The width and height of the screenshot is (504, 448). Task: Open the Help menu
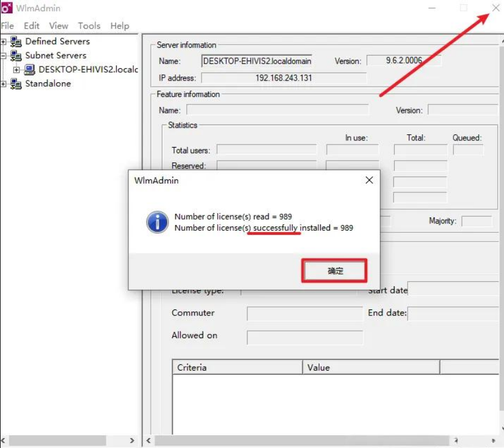click(x=120, y=26)
